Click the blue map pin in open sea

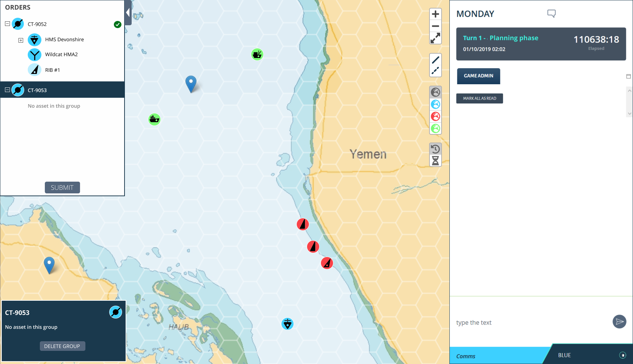pos(191,84)
